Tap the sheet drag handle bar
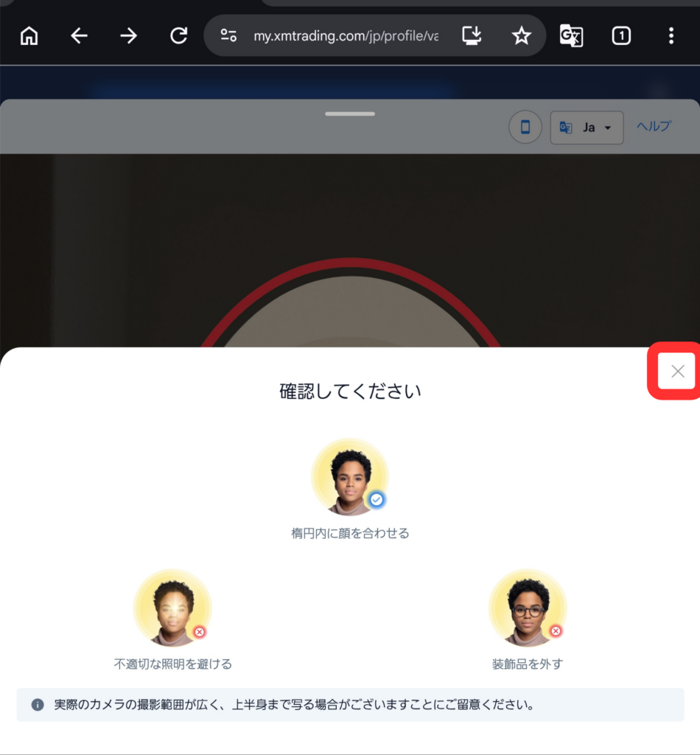Screen dimensions: 700x755 350,114
